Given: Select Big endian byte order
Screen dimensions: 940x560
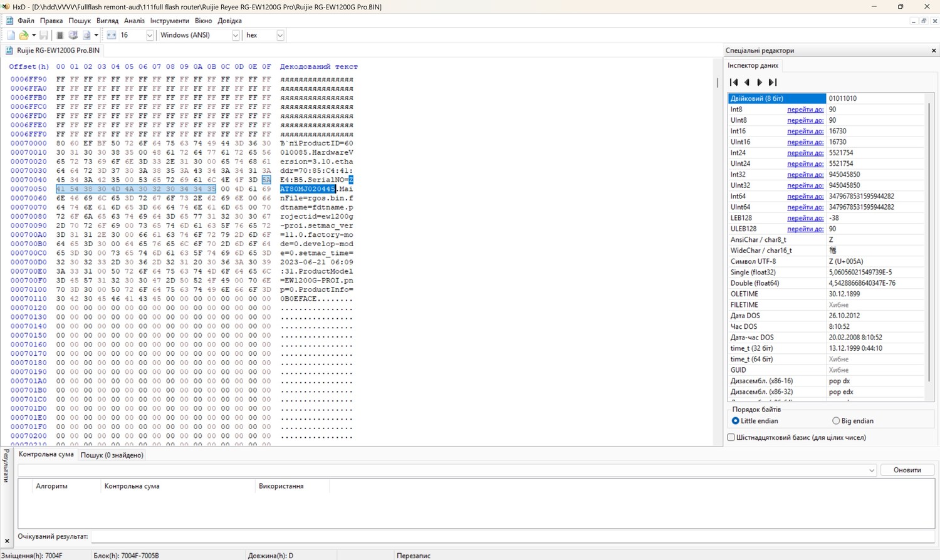Looking at the screenshot, I should point(836,421).
